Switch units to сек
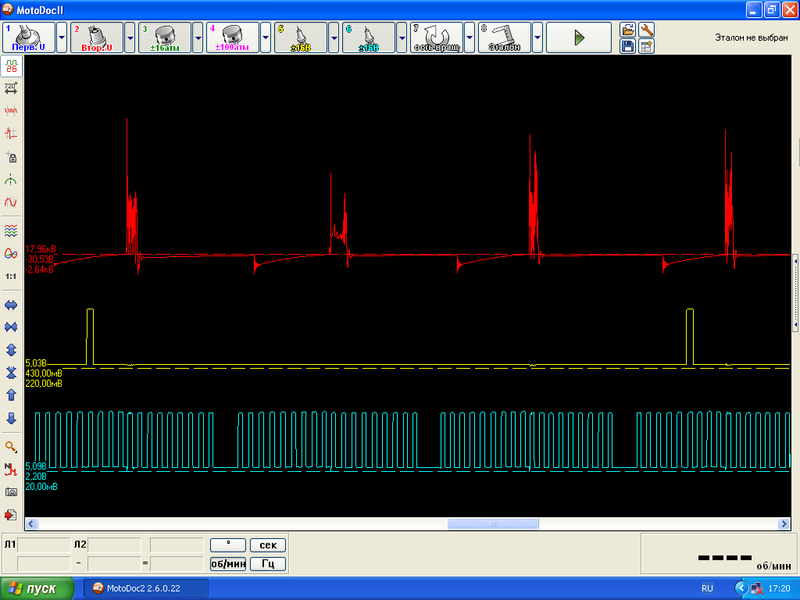This screenshot has width=800, height=600. click(x=267, y=545)
